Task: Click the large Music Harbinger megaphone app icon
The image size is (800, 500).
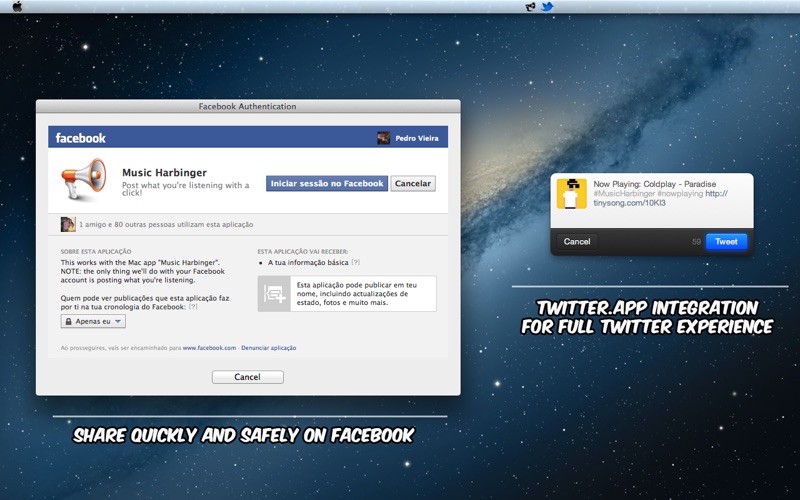Action: 85,182
